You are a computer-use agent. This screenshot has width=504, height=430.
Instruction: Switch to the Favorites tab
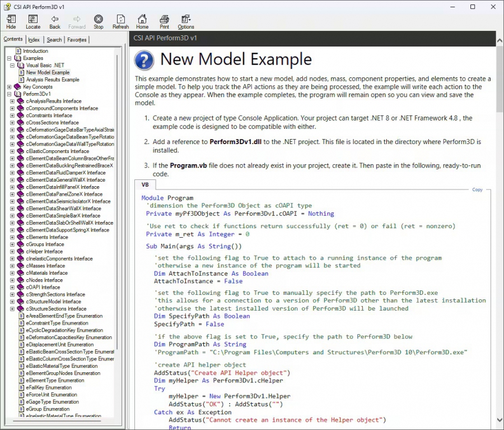(x=77, y=40)
